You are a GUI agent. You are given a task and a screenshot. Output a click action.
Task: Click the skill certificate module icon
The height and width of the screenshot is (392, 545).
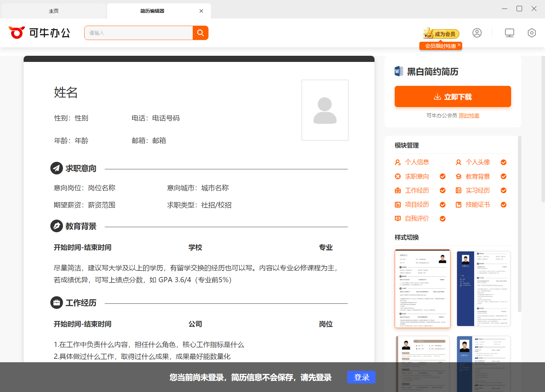tap(458, 205)
